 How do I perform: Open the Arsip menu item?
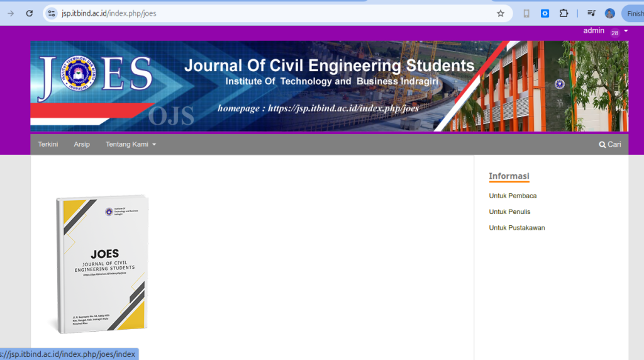(x=82, y=144)
